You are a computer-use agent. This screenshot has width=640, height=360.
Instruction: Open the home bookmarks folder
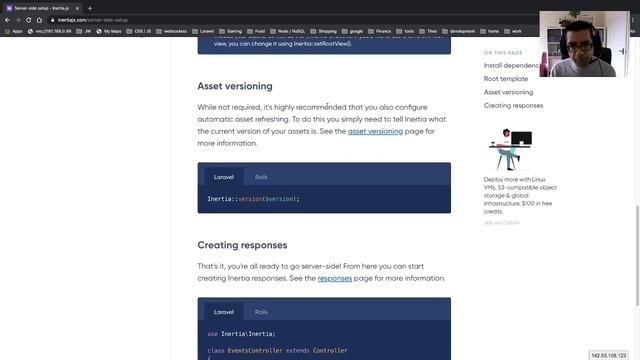[x=489, y=31]
